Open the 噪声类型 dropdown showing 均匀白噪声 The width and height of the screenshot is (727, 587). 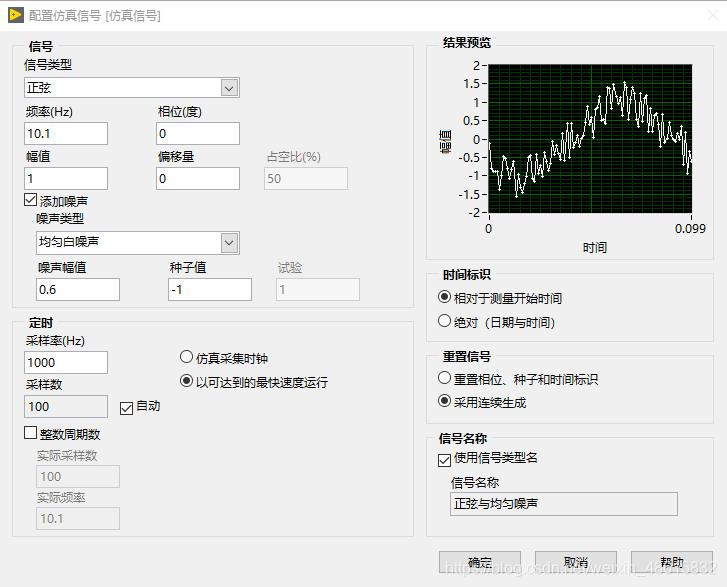(138, 242)
